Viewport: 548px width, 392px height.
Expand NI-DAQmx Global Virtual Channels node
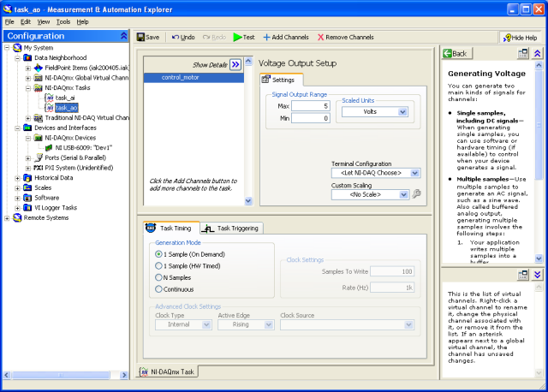pos(28,78)
